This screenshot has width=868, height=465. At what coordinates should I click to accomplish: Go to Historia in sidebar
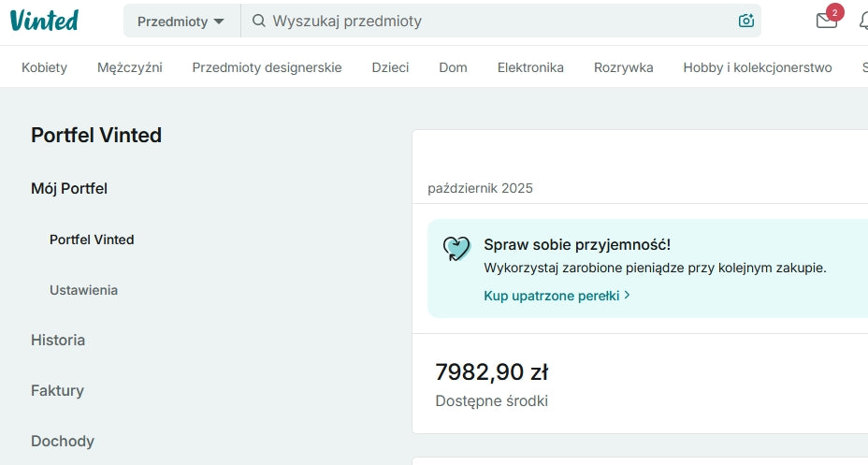pyautogui.click(x=58, y=340)
